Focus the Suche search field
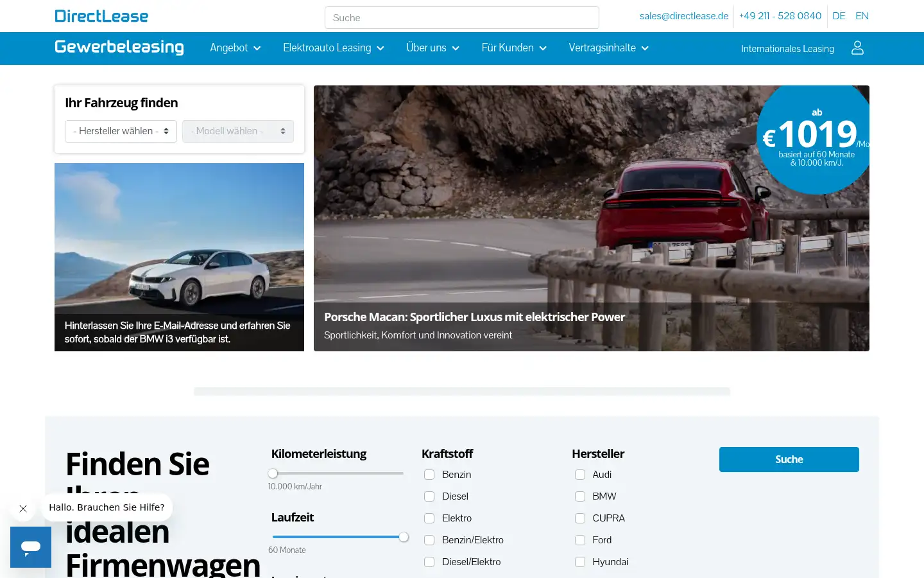This screenshot has width=924, height=578. point(462,18)
